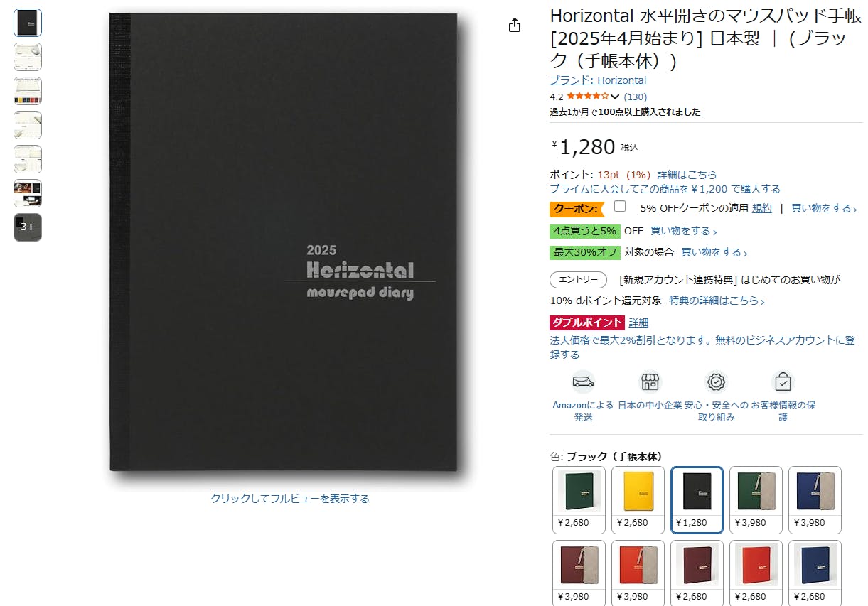Open shop link next to 4点買うと5% OFF
868x606 pixels.
(684, 232)
